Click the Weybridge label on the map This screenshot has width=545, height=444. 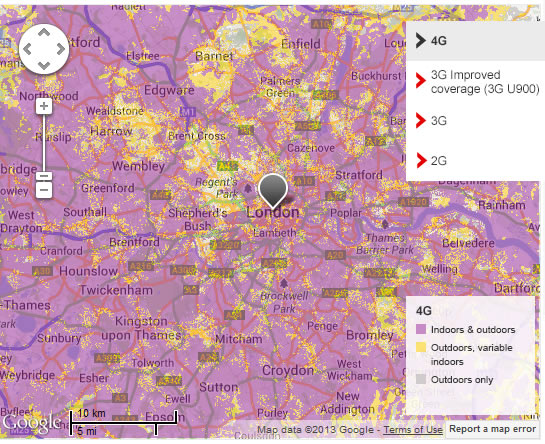pyautogui.click(x=27, y=375)
